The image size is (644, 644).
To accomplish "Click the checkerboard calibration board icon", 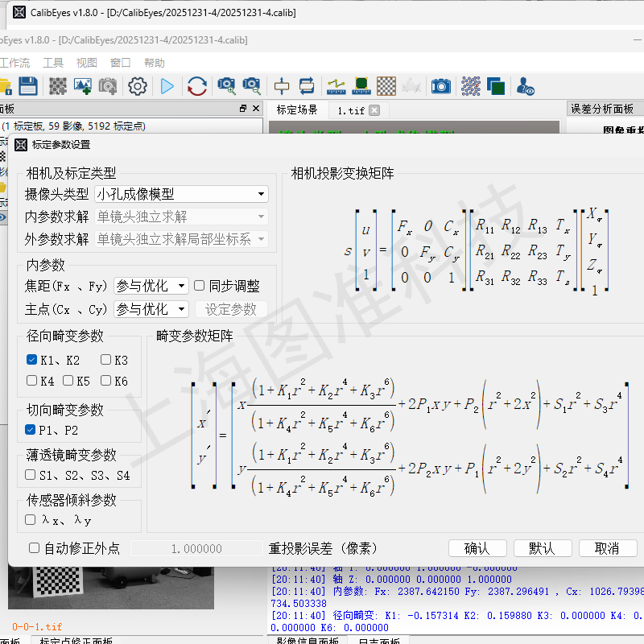I will point(386,85).
